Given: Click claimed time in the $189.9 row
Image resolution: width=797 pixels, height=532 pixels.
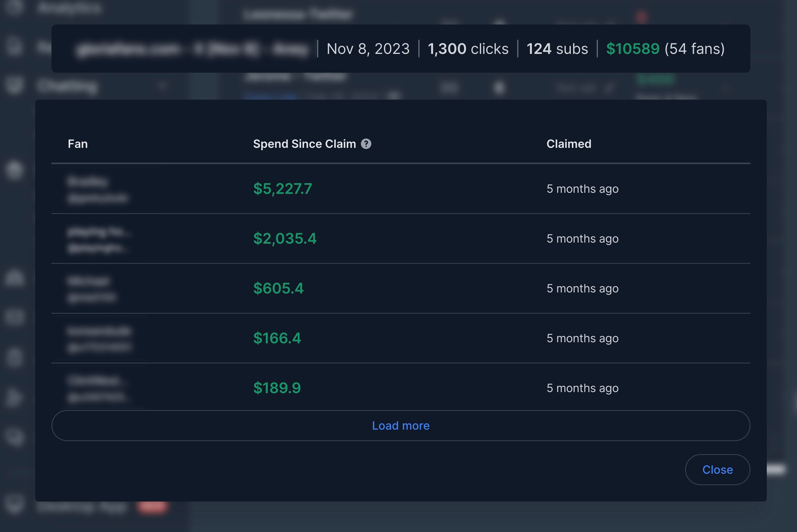Looking at the screenshot, I should click(x=582, y=388).
